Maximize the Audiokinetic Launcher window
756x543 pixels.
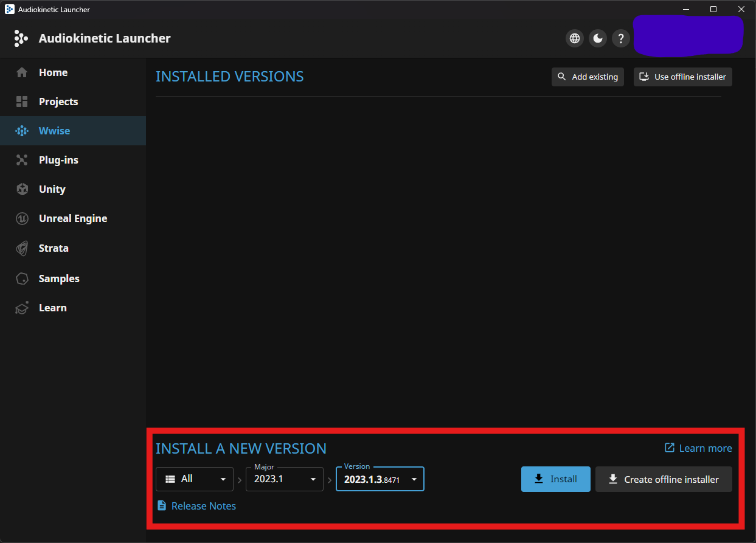pyautogui.click(x=713, y=9)
